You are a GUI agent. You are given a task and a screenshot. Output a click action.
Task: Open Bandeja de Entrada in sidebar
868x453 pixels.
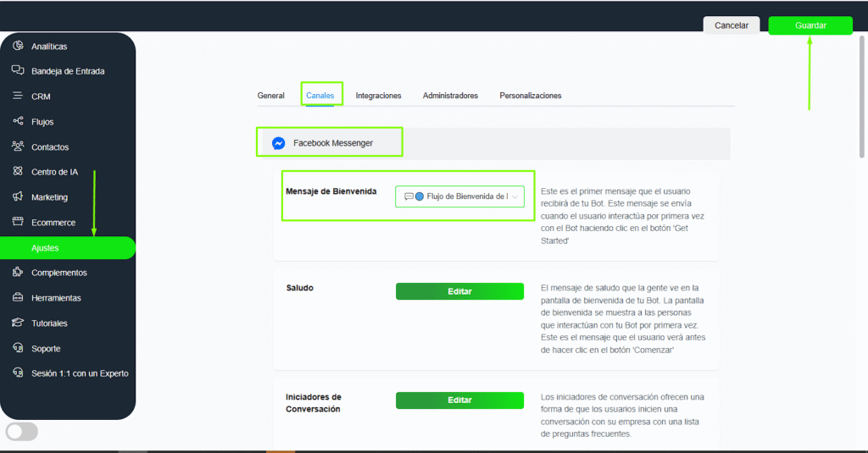pyautogui.click(x=68, y=71)
